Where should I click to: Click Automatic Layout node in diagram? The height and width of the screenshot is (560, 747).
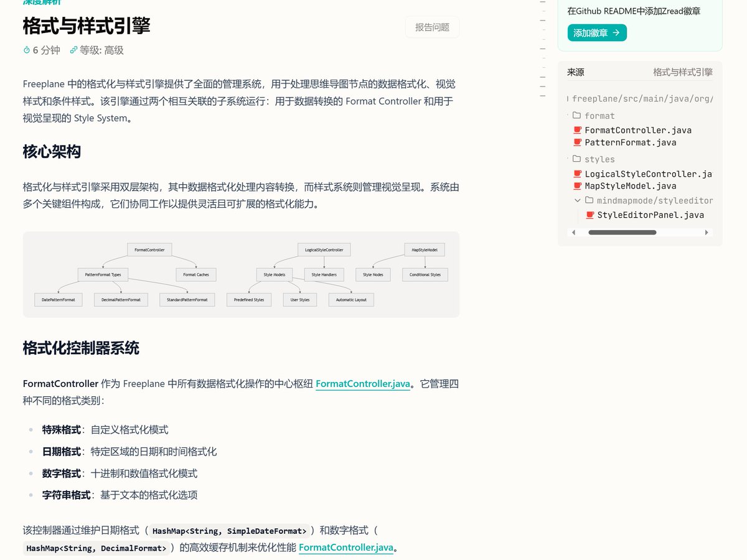click(x=351, y=300)
